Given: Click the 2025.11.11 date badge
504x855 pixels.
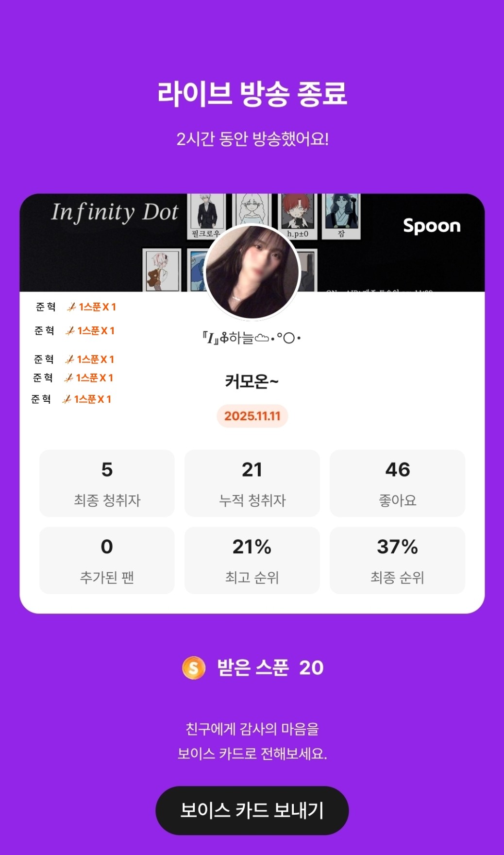Looking at the screenshot, I should [252, 416].
